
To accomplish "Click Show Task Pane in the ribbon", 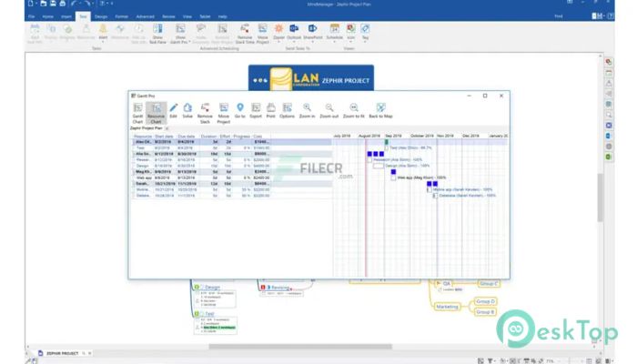I will [x=157, y=34].
